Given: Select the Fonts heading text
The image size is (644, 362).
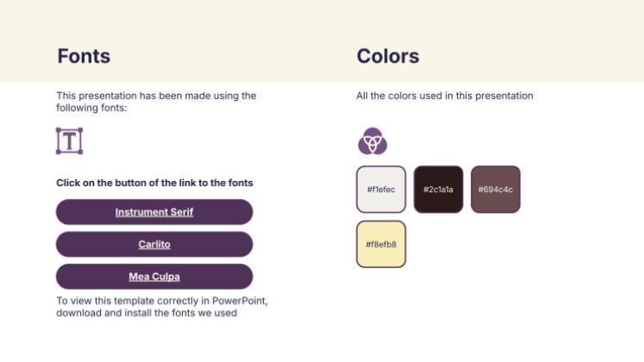Looking at the screenshot, I should click(x=84, y=57).
